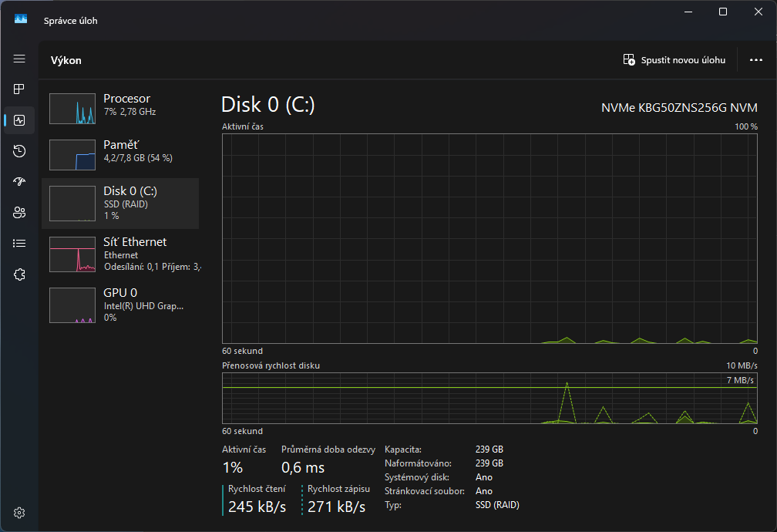Image resolution: width=777 pixels, height=532 pixels.
Task: Click the Přenosová rychlost disku graph
Action: [490, 397]
